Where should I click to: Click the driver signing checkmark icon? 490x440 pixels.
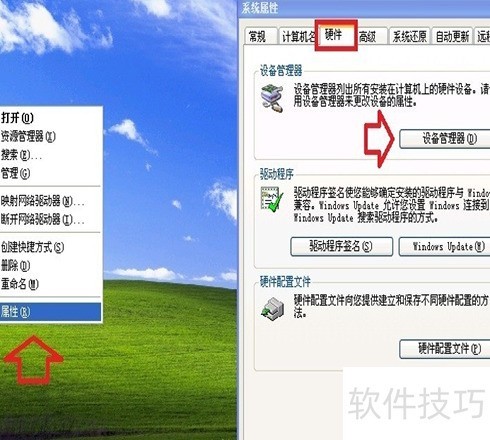272,199
